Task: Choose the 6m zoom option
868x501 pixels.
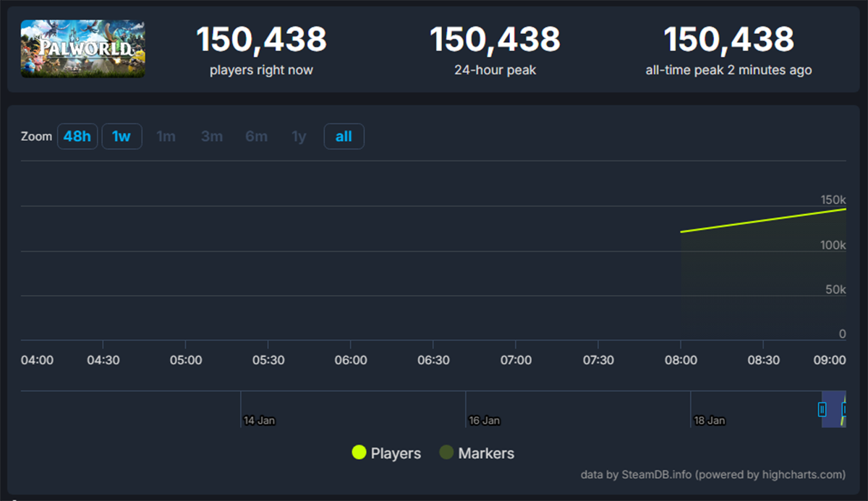Action: click(x=256, y=137)
